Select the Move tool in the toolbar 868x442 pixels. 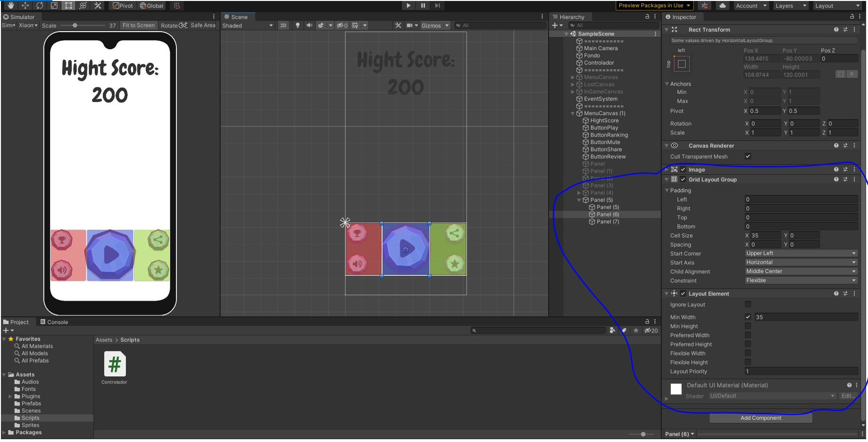(x=25, y=5)
